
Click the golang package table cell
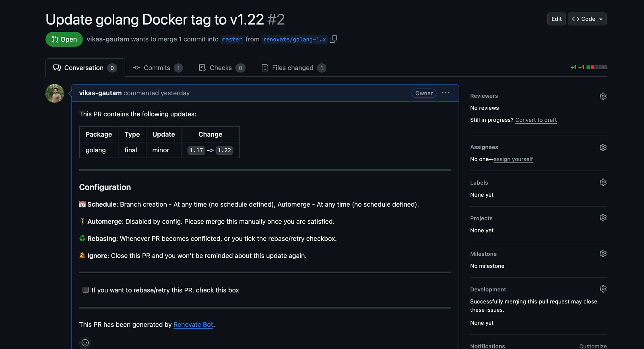pyautogui.click(x=99, y=150)
